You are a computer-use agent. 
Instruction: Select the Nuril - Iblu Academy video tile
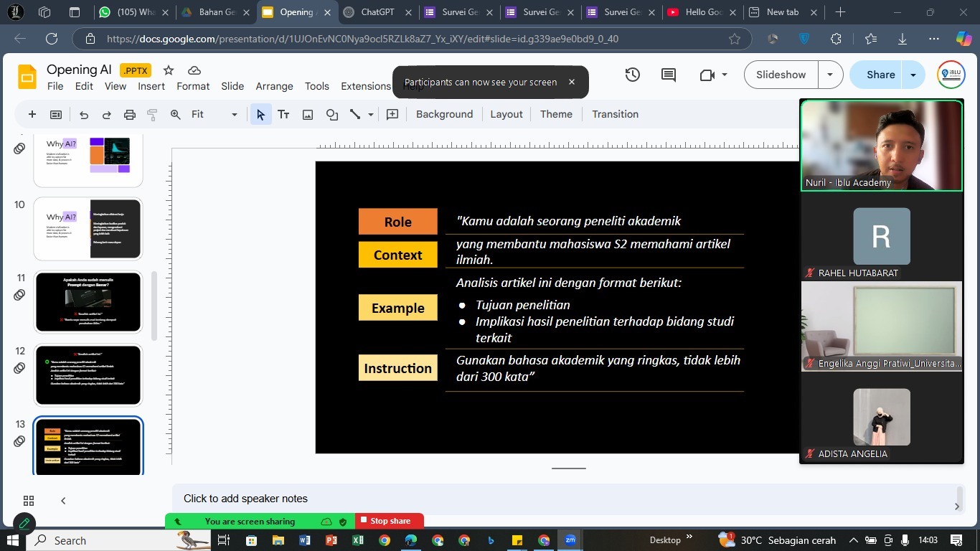click(882, 146)
